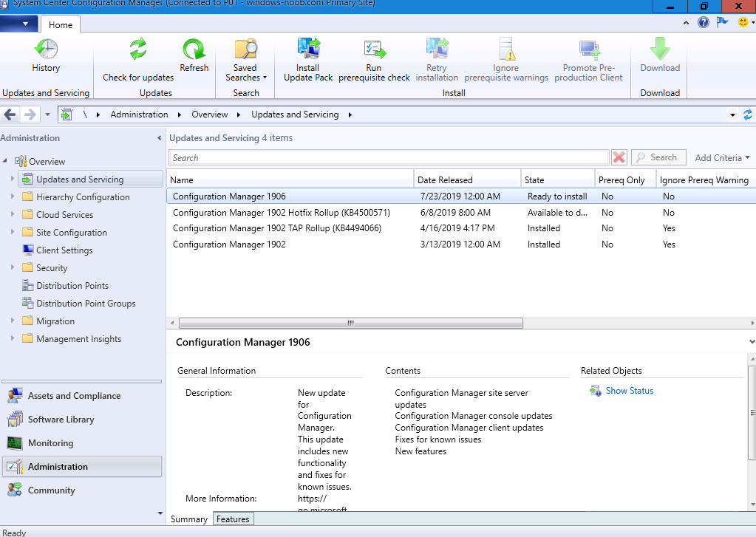Click the address bar refresh icon

coord(747,114)
